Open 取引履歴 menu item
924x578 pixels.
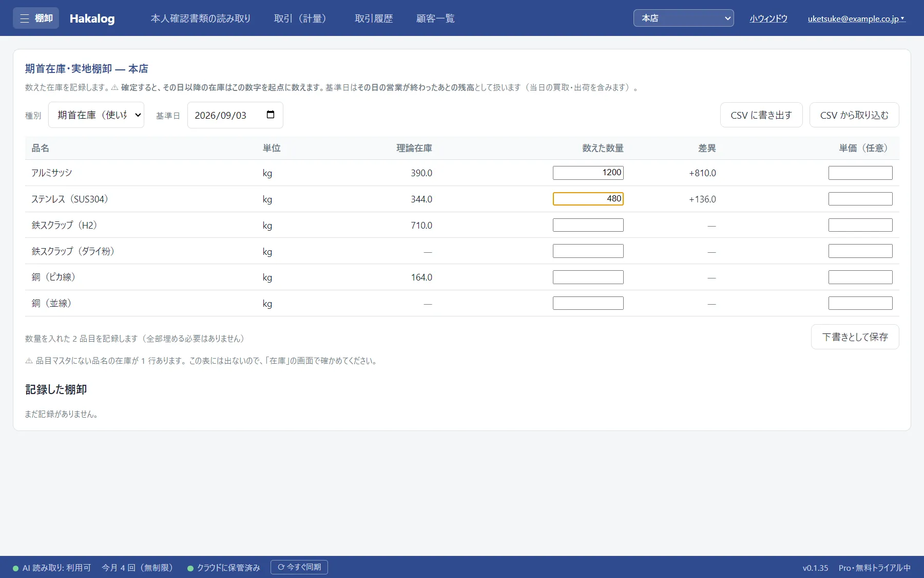(374, 18)
